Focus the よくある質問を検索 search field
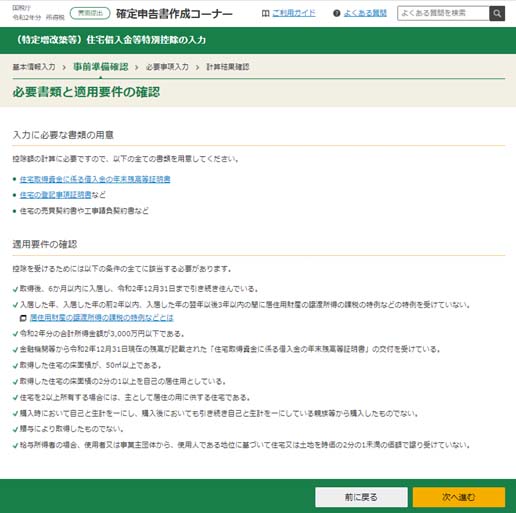 click(443, 13)
